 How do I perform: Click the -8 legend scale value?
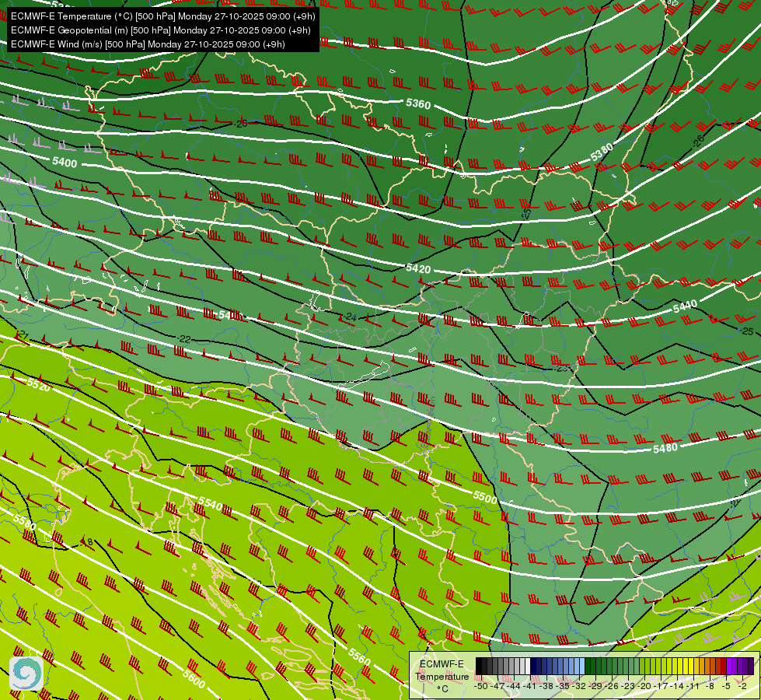710,686
